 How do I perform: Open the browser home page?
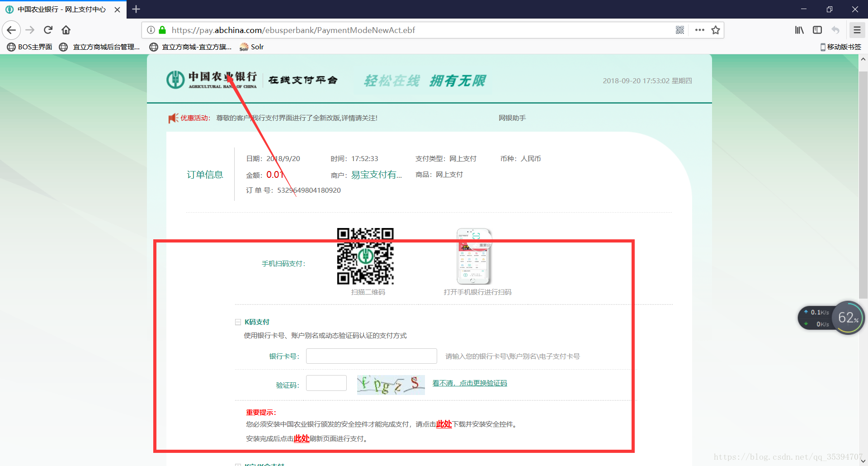[66, 30]
